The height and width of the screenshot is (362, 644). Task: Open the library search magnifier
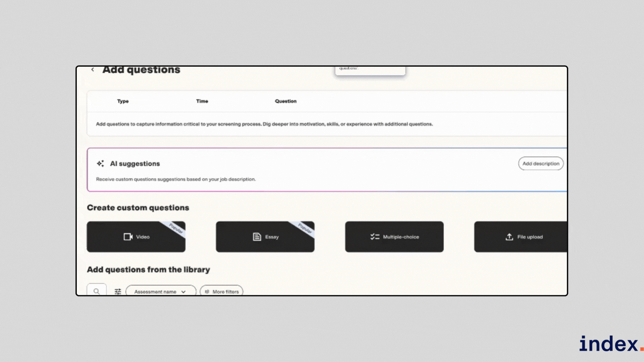[97, 291]
